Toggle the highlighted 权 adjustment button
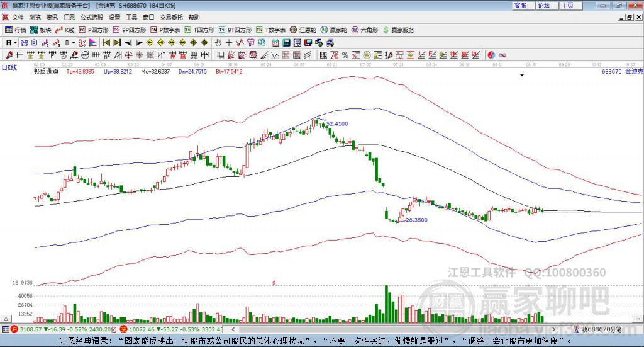The width and height of the screenshot is (644, 347). (82, 43)
